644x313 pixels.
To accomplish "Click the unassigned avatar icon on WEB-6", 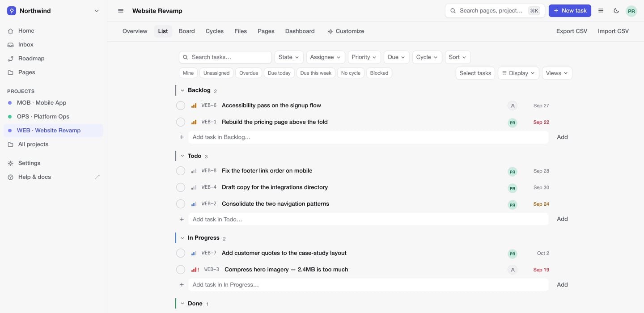I will click(x=513, y=106).
